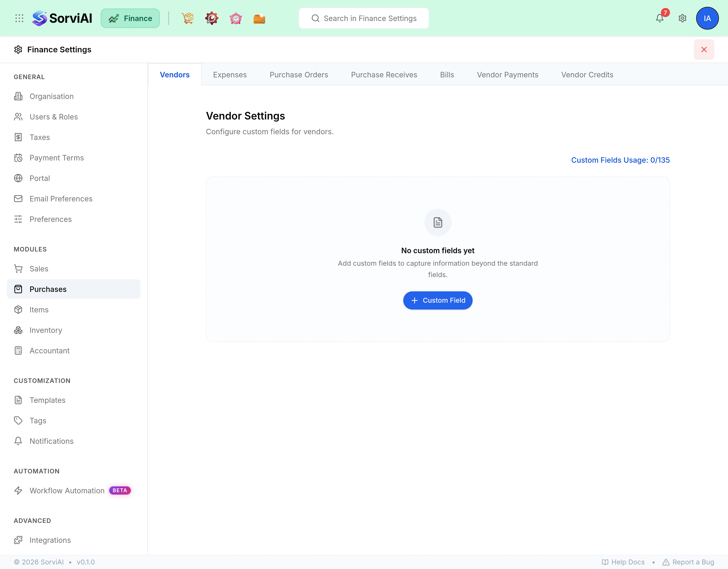Image resolution: width=728 pixels, height=569 pixels.
Task: Open the settings gear in top bar
Action: pyautogui.click(x=682, y=18)
